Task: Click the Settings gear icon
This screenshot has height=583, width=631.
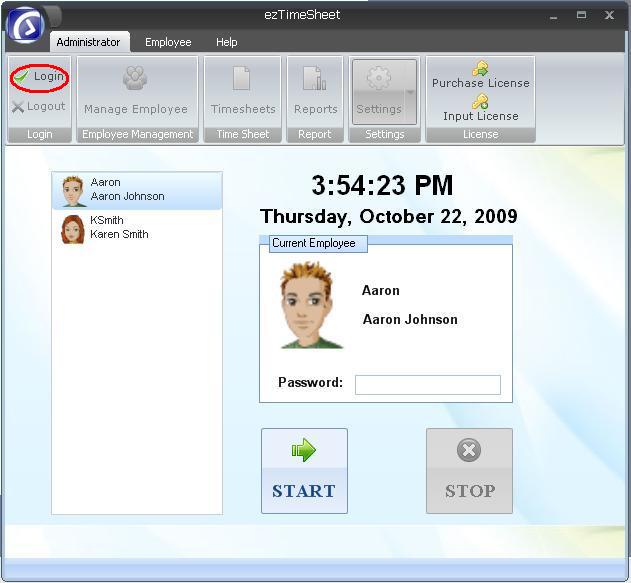Action: pos(379,77)
